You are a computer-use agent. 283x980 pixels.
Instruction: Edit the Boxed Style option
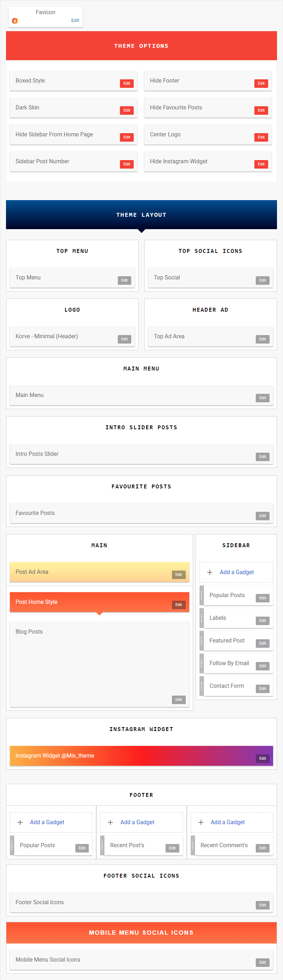click(127, 83)
